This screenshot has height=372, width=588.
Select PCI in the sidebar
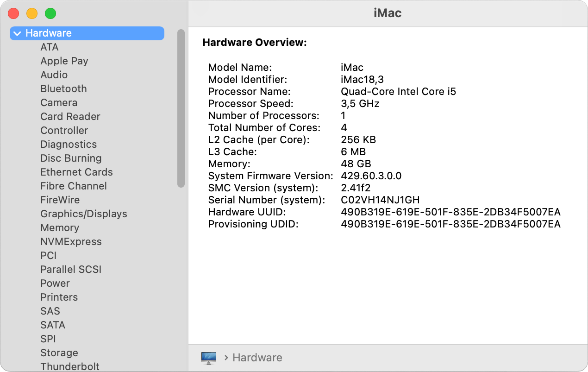click(49, 256)
